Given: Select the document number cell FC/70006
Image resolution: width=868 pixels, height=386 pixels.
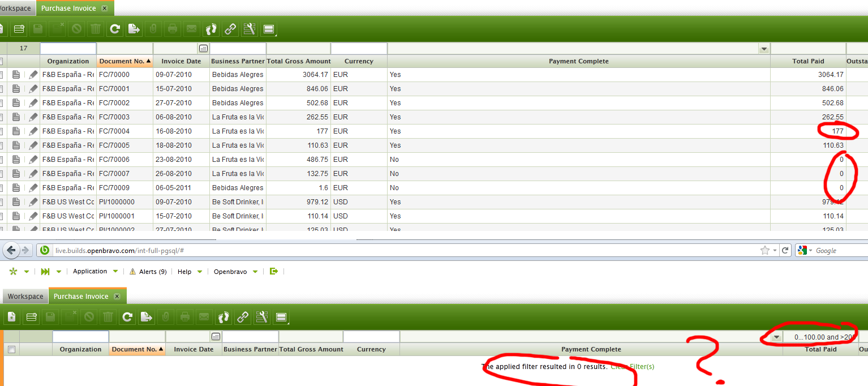Looking at the screenshot, I should tap(124, 160).
